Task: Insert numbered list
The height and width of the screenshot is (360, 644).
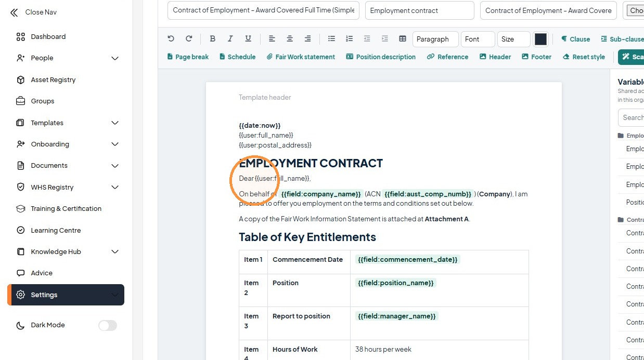Action: [x=350, y=39]
